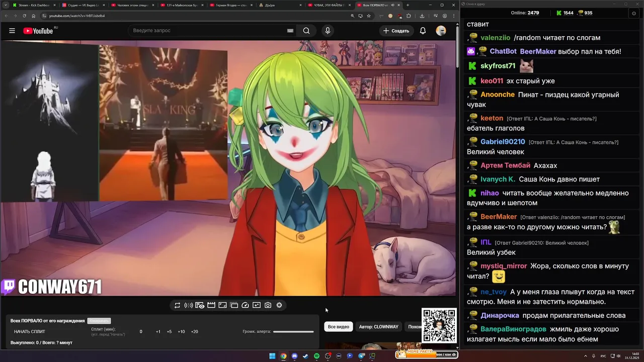Viewport: 644px width, 362px height.
Task: Click the window-with-eye toolbar icon
Action: pos(200,305)
